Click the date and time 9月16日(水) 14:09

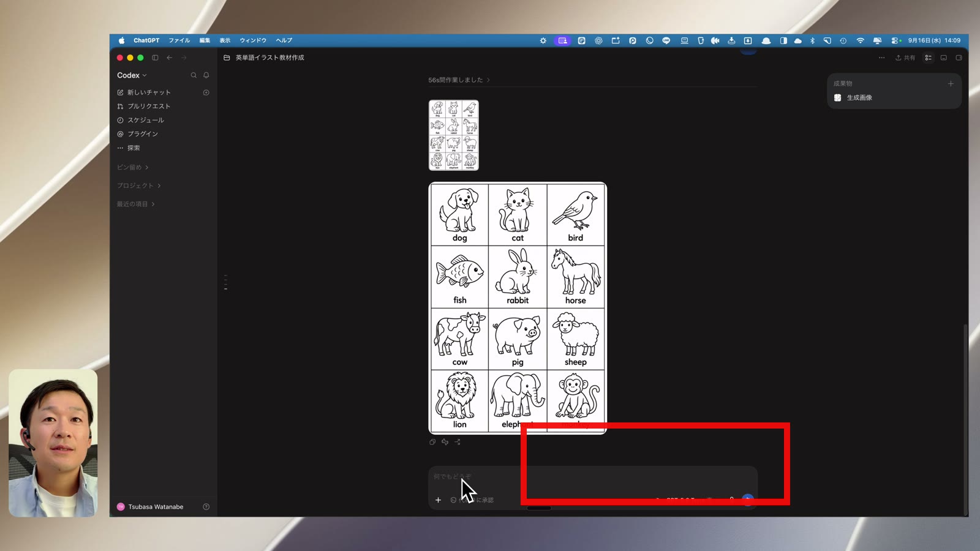(x=934, y=40)
